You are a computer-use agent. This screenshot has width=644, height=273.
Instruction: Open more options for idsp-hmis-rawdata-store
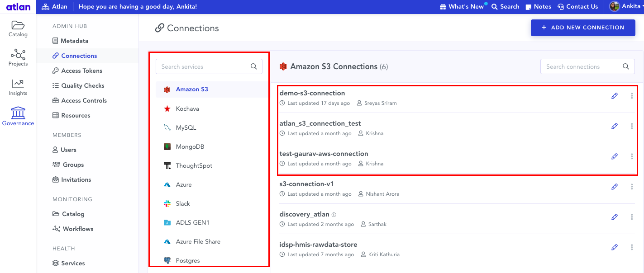click(x=632, y=247)
